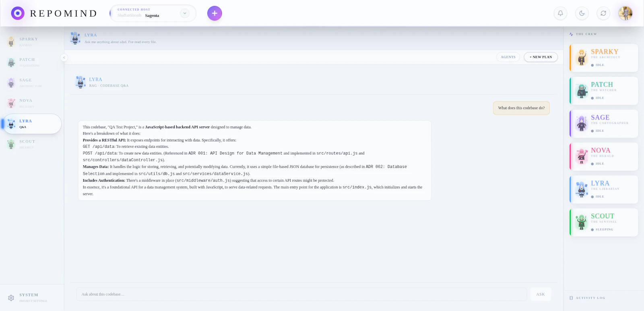Toggle dark mode moon icon
Screen dimensions: 644x311
582,13
